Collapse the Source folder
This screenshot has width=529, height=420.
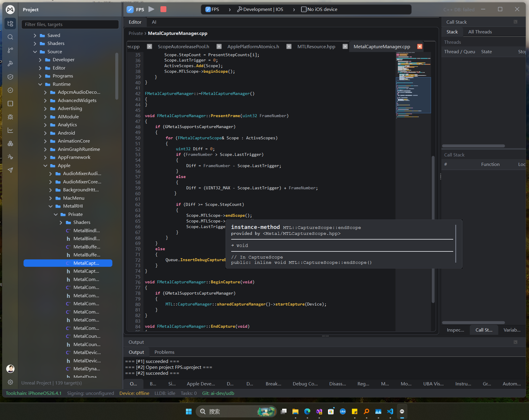35,52
